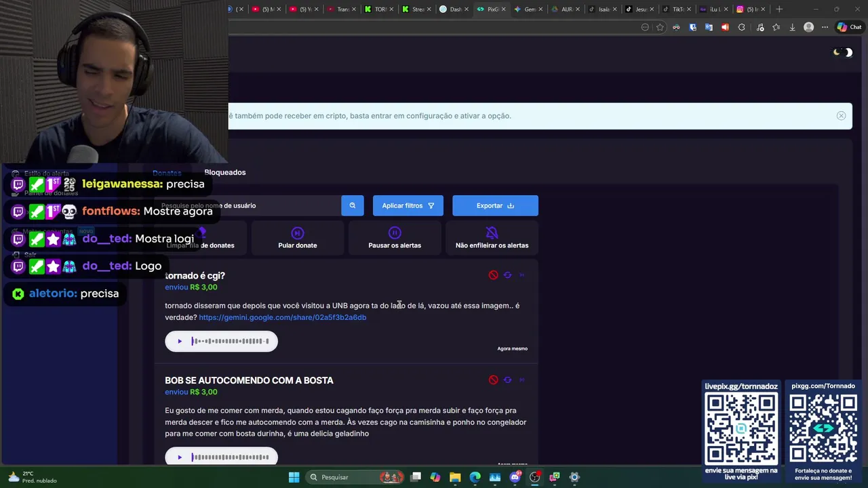Block sender of "BOB SE AUTOCOMENDO" donate

click(493, 380)
